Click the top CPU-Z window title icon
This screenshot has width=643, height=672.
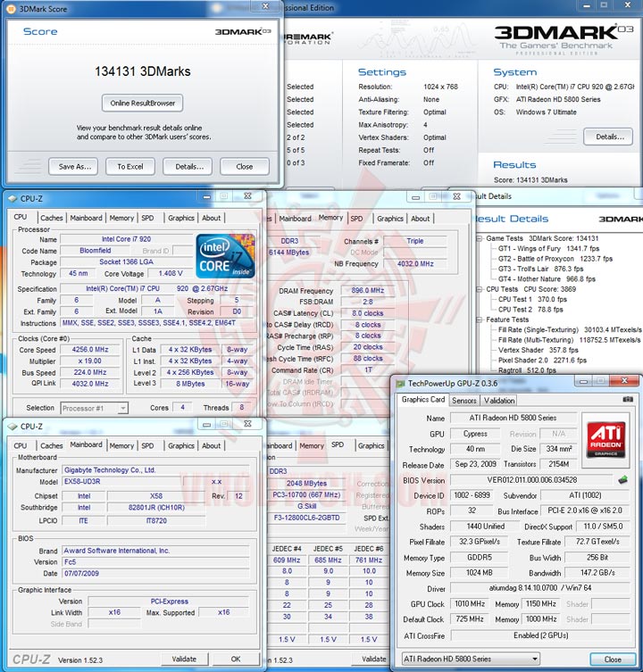tap(13, 198)
